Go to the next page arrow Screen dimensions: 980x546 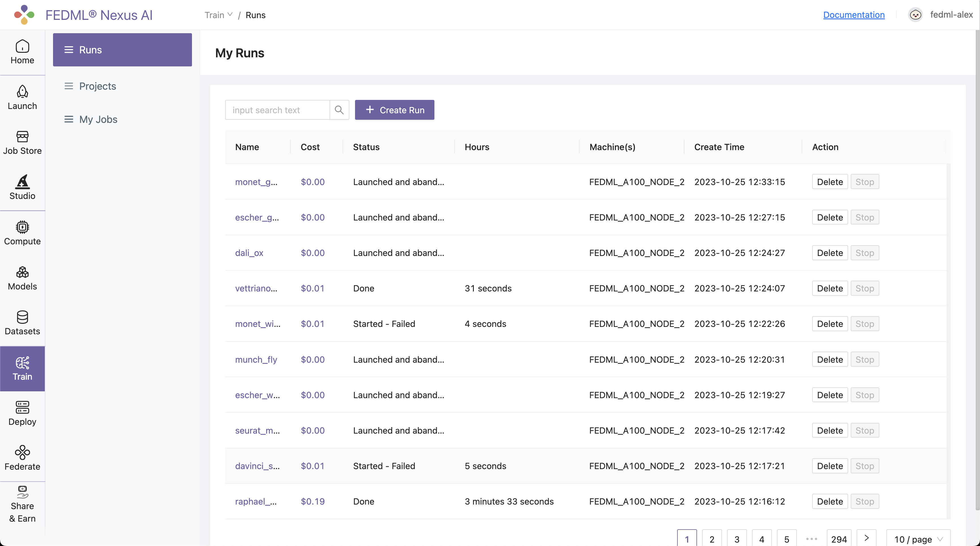[x=866, y=538]
